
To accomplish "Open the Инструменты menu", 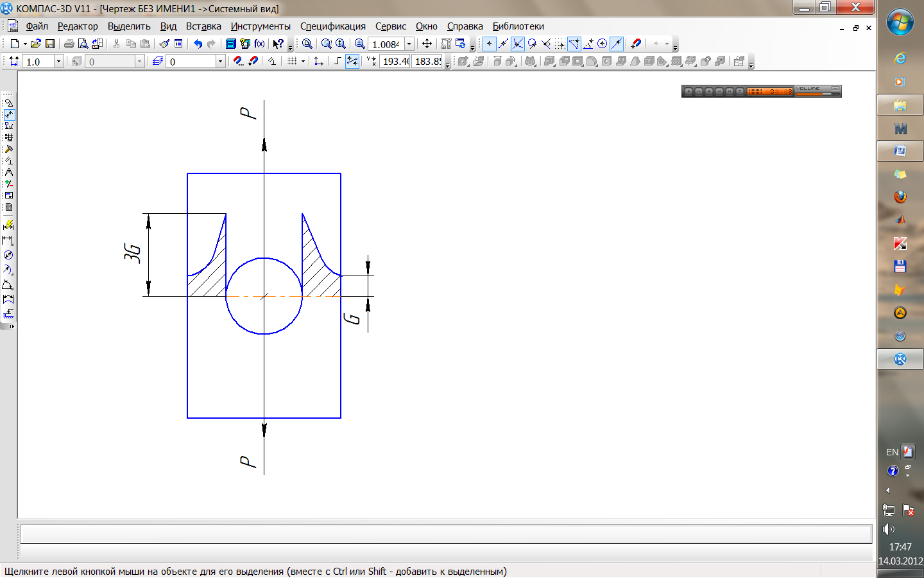I will tap(261, 26).
